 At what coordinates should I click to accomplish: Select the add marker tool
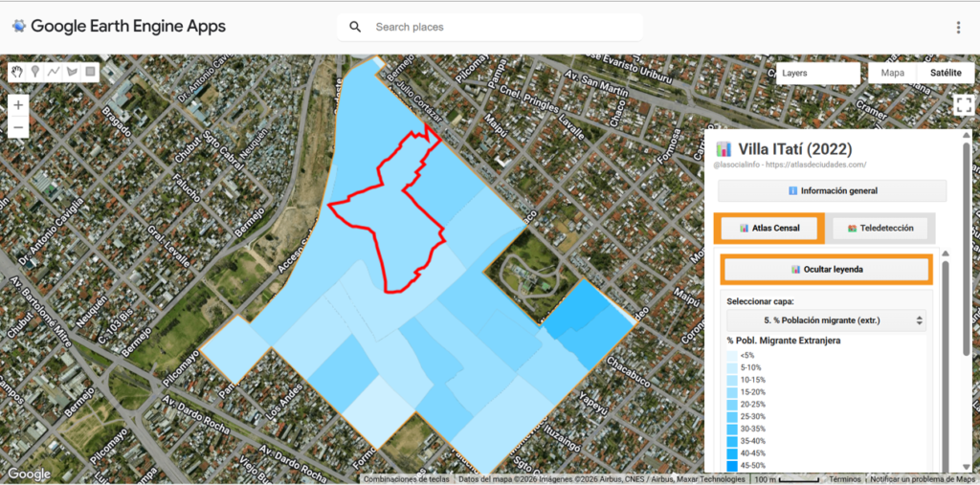click(x=35, y=72)
